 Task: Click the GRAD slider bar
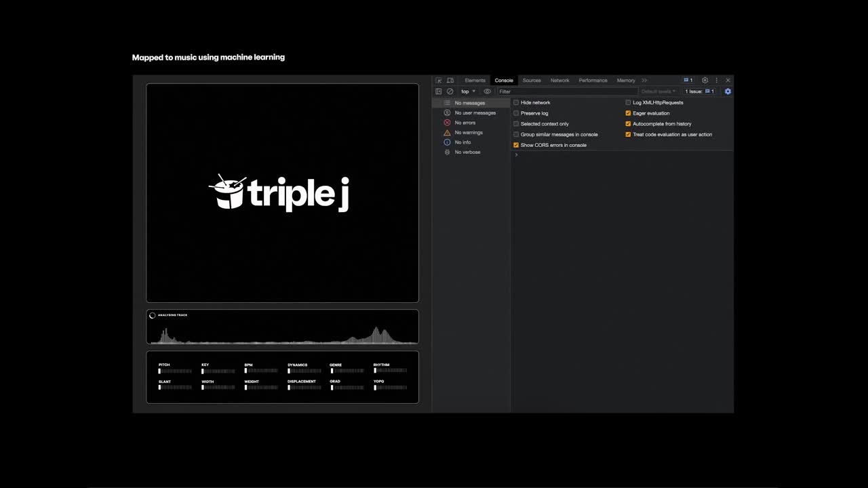(347, 388)
